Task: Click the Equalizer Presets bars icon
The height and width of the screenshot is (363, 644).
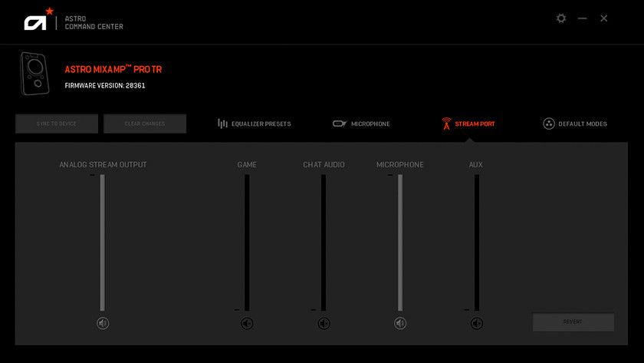Action: (222, 124)
